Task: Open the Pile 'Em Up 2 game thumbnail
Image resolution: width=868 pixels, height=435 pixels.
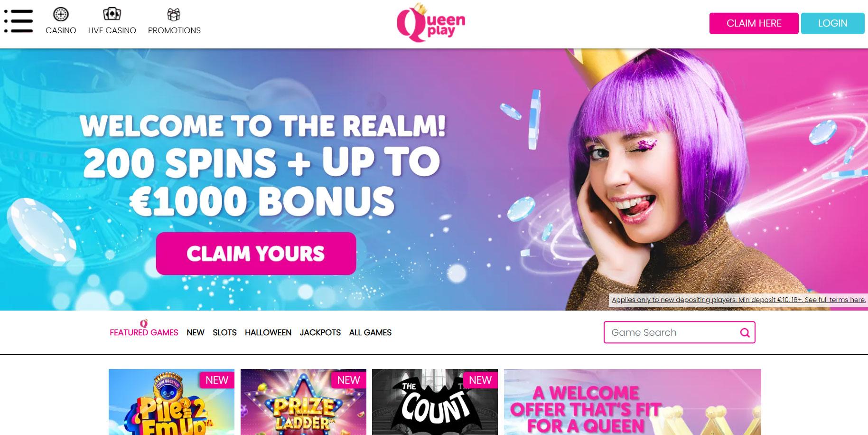Action: (x=171, y=402)
